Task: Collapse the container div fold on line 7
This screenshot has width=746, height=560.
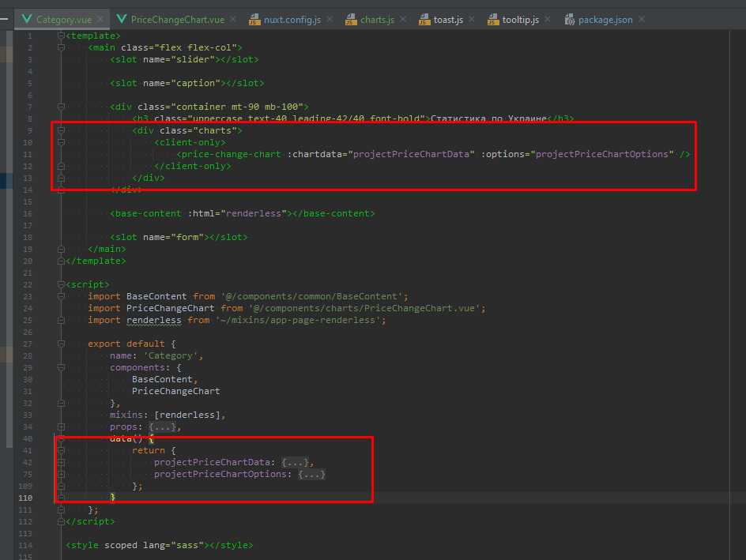Action: [x=61, y=107]
